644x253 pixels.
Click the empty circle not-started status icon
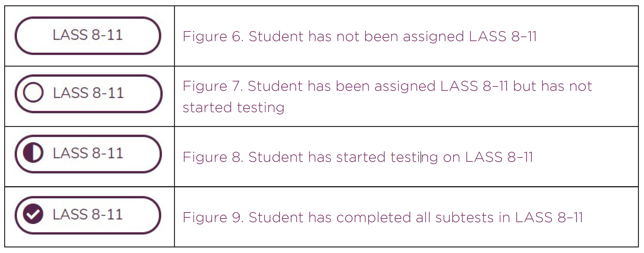33,92
